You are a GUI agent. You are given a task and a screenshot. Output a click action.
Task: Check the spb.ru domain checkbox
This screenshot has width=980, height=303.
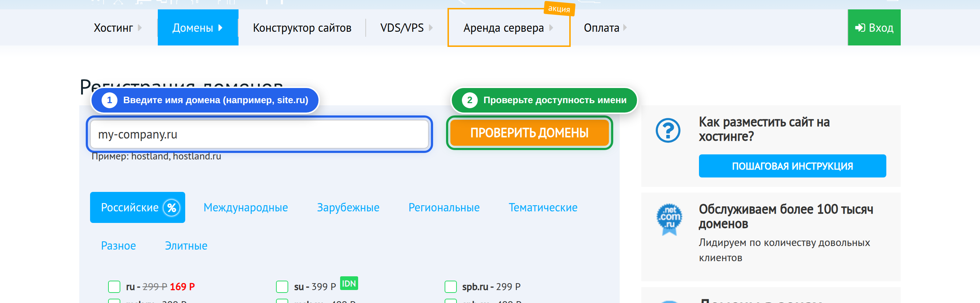(450, 287)
